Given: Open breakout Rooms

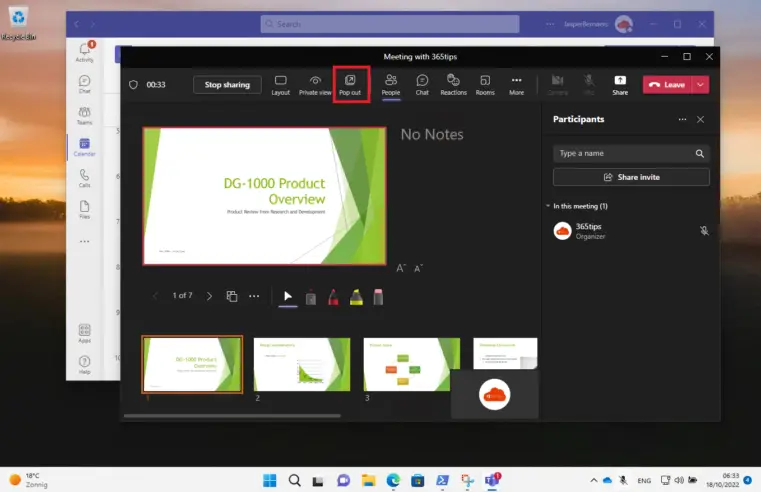Looking at the screenshot, I should tap(485, 85).
